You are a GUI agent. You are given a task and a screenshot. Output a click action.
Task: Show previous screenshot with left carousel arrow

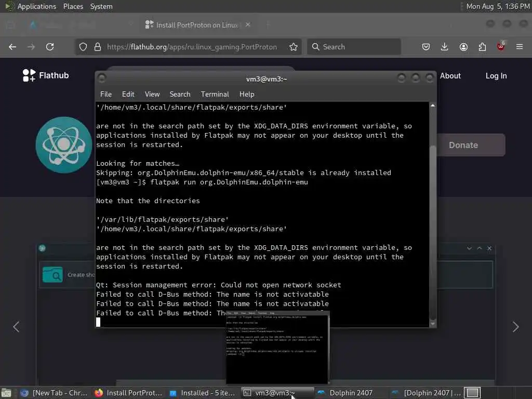(x=16, y=327)
